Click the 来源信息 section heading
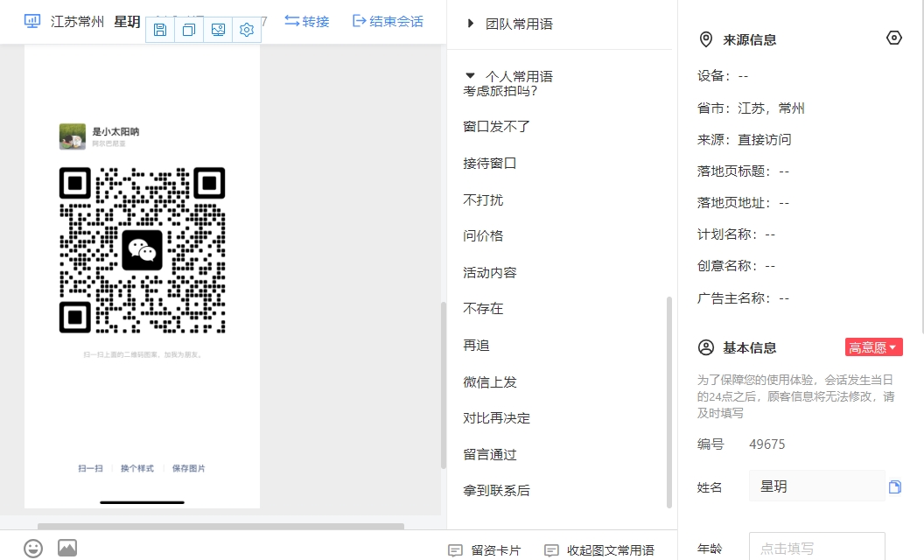 (x=750, y=39)
